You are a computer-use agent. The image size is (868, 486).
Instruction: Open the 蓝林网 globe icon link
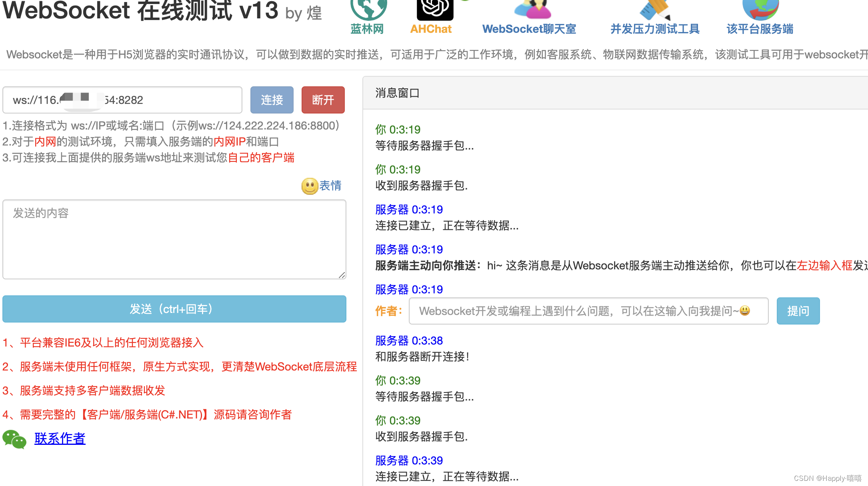click(368, 10)
